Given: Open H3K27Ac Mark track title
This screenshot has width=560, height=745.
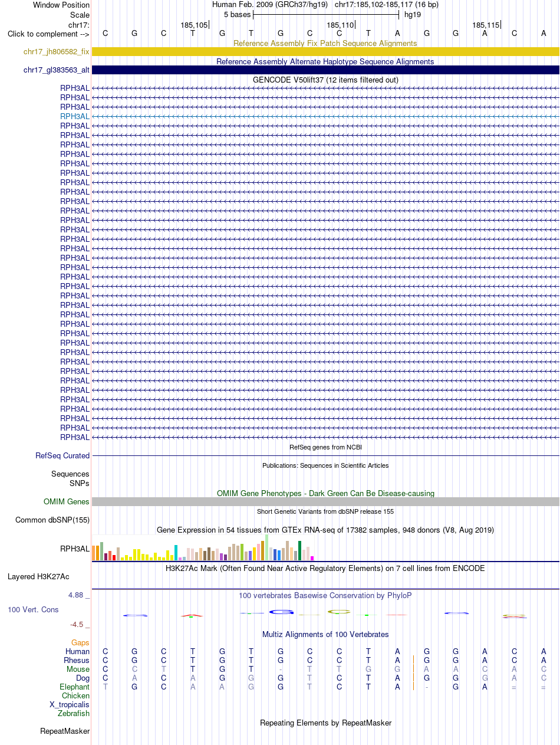Looking at the screenshot, I should click(x=325, y=569).
